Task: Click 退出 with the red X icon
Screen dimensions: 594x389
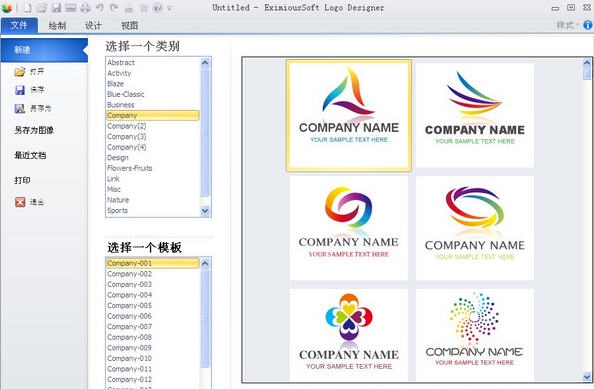Action: pyautogui.click(x=29, y=202)
